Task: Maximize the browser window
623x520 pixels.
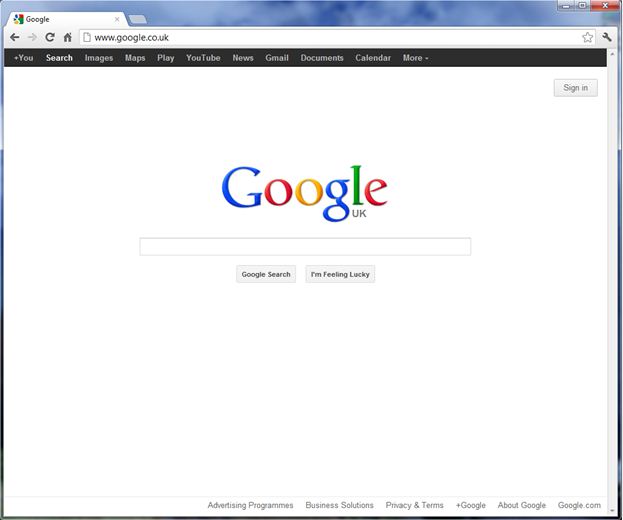Action: pyautogui.click(x=582, y=6)
